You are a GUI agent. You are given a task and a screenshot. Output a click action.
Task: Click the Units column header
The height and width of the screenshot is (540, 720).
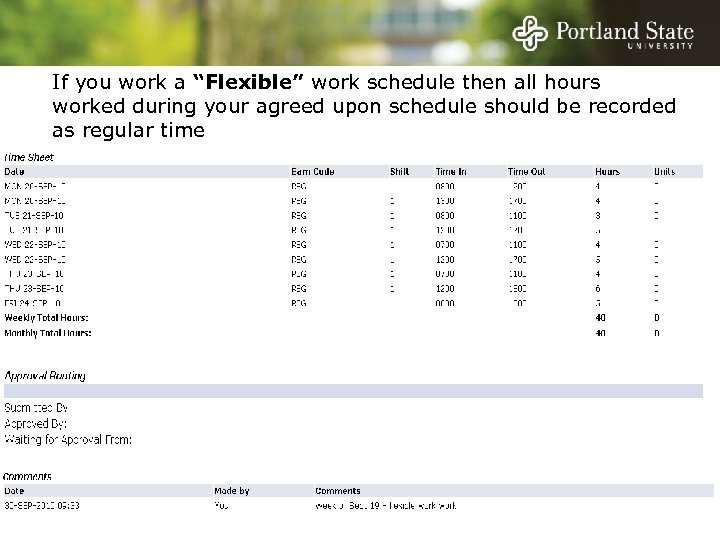(x=664, y=171)
